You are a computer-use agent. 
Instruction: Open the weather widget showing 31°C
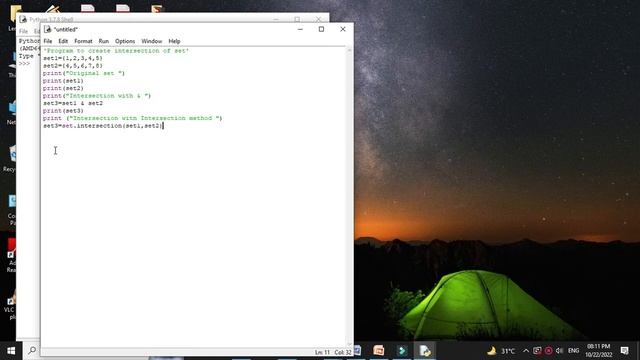pos(501,351)
